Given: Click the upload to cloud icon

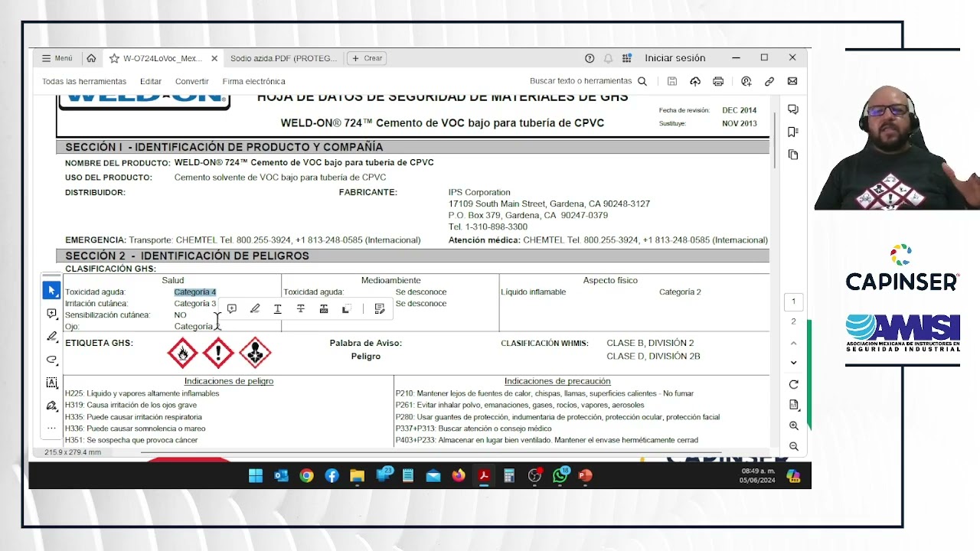Looking at the screenshot, I should coord(695,81).
